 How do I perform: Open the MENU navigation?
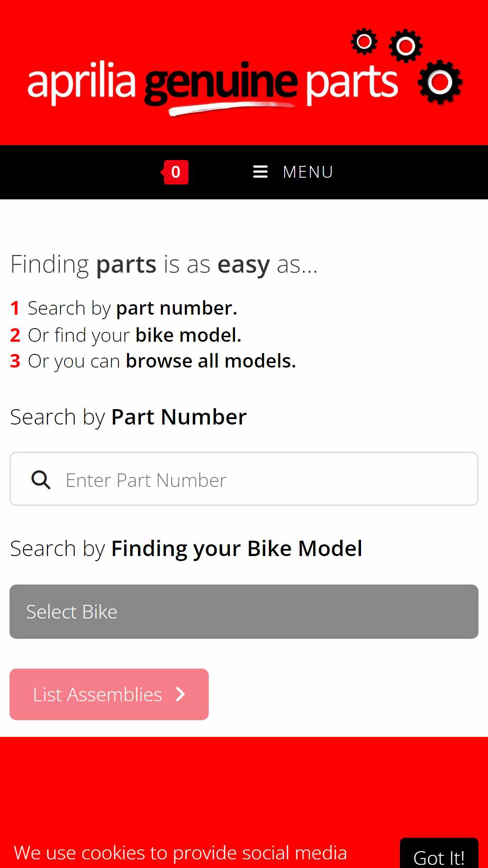tap(293, 172)
